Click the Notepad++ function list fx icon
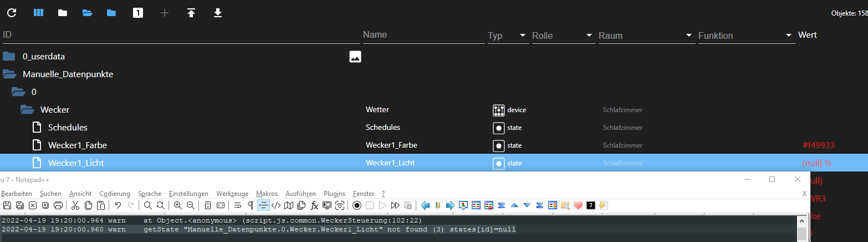Viewport: 868px width, 242px height. click(x=314, y=205)
